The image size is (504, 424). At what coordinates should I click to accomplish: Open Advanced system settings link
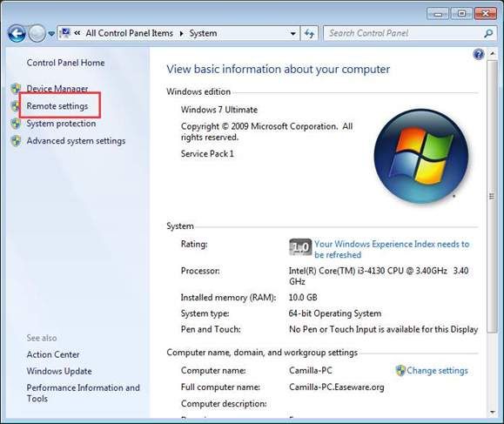pos(76,141)
